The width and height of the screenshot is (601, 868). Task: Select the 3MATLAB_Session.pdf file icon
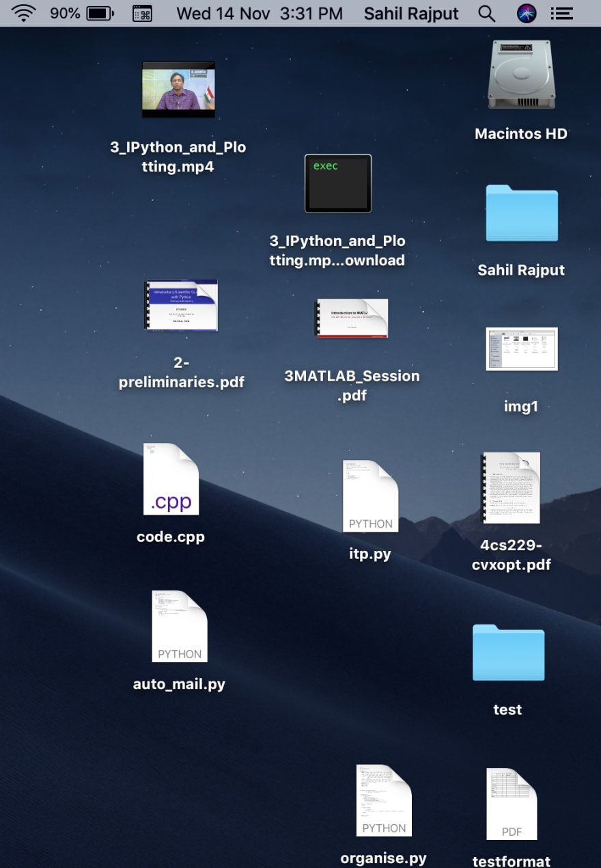pos(352,318)
